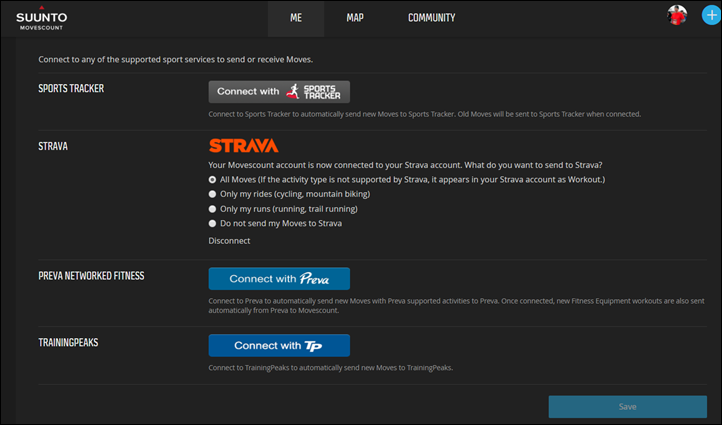Click the TRAININGPEAKS section heading

[68, 343]
